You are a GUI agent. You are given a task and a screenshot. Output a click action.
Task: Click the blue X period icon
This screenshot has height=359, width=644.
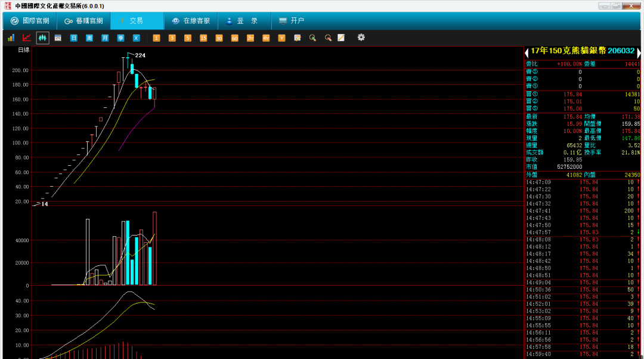click(137, 38)
